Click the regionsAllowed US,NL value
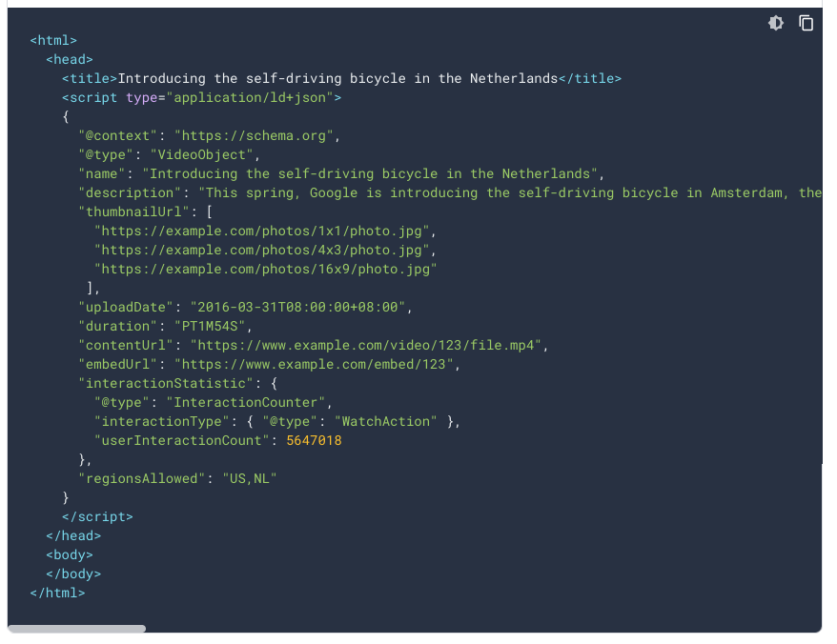The image size is (837, 644). click(249, 478)
